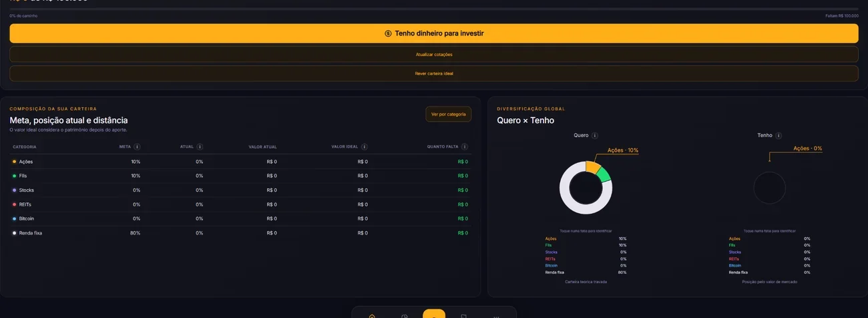Click the goal progress bar
The width and height of the screenshot is (868, 318).
(x=434, y=9)
